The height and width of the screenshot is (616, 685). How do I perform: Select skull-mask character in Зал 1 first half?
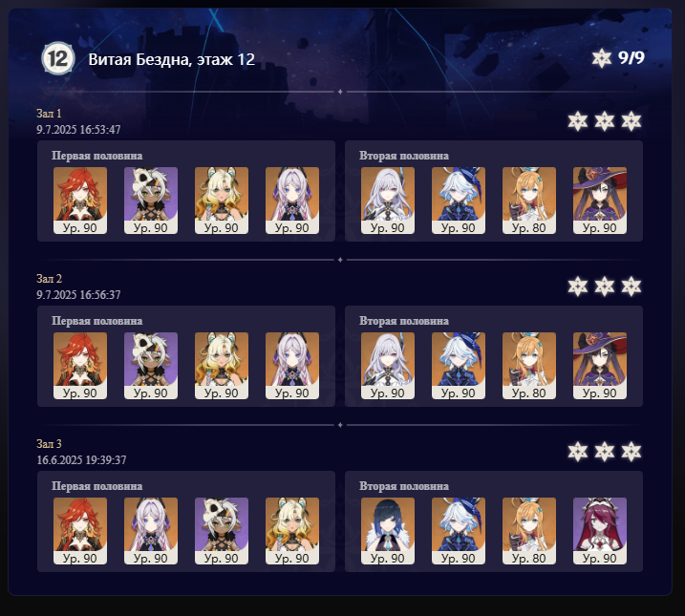click(x=151, y=201)
